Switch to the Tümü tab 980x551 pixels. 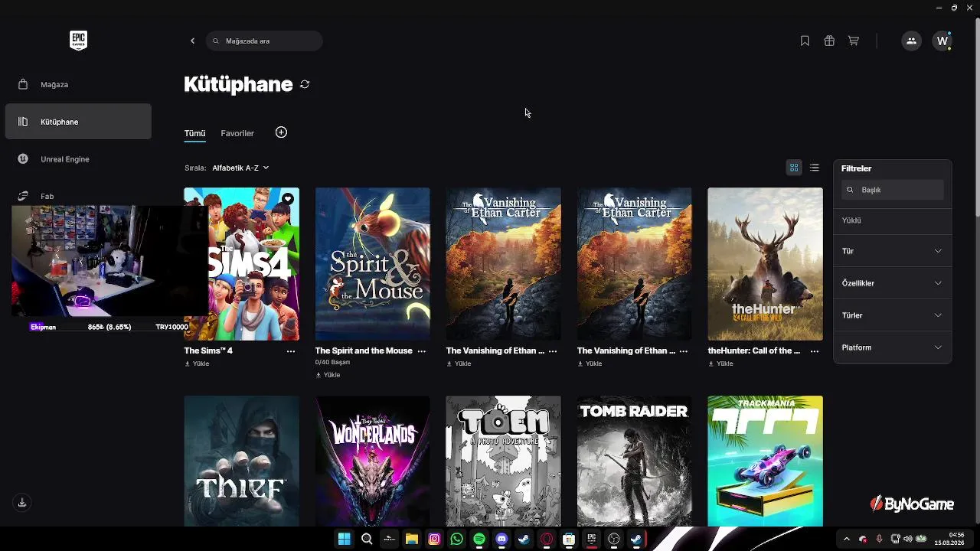[x=194, y=133]
